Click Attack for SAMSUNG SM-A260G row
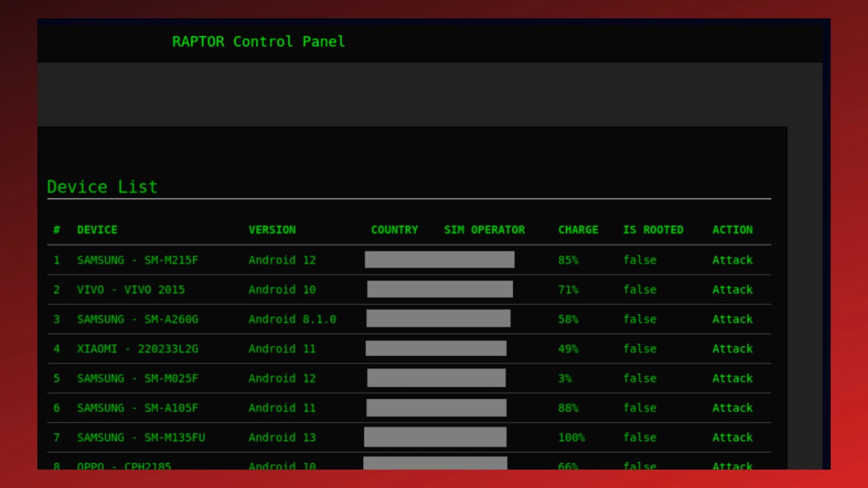The image size is (868, 488). coord(732,319)
